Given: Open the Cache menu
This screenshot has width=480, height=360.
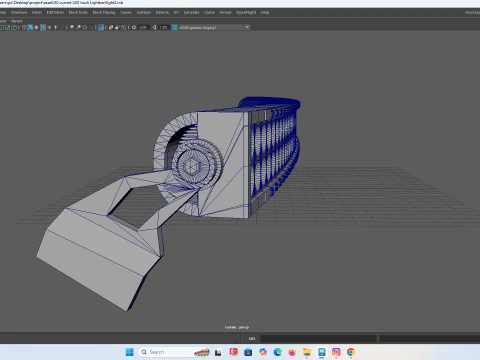Looking at the screenshot, I should coord(209,12).
